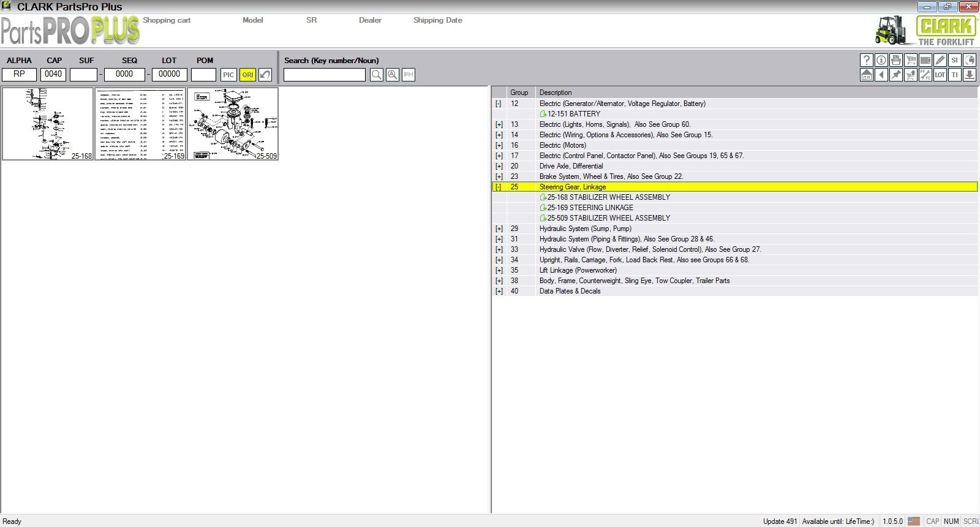Click the cart with up-arrow icon
The image size is (980, 527).
point(911,75)
